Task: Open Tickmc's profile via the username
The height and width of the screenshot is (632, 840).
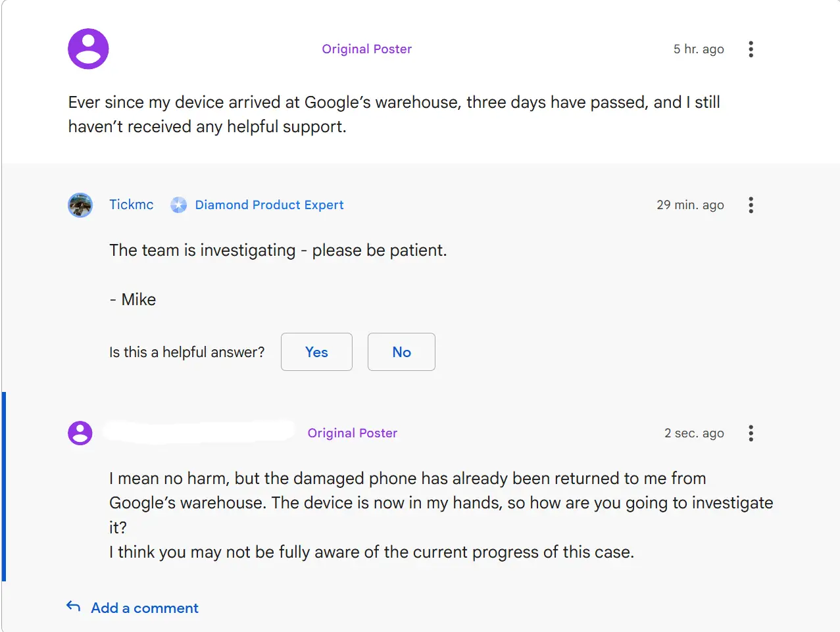Action: point(132,205)
